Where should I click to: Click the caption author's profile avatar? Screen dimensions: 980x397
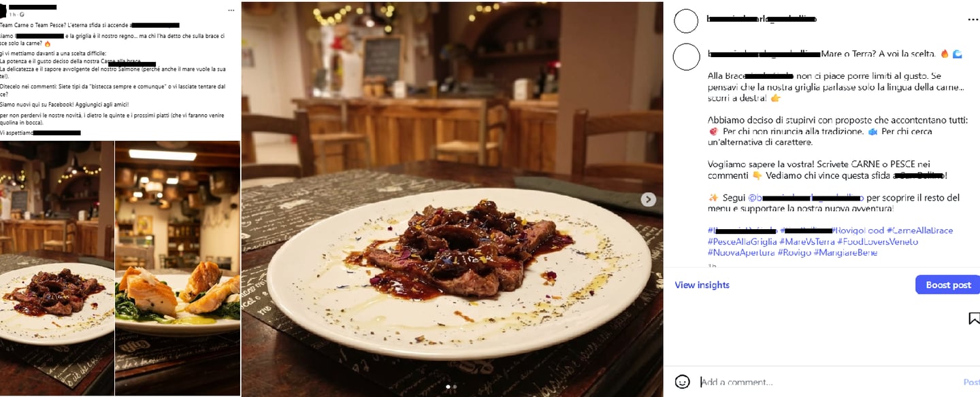point(686,56)
